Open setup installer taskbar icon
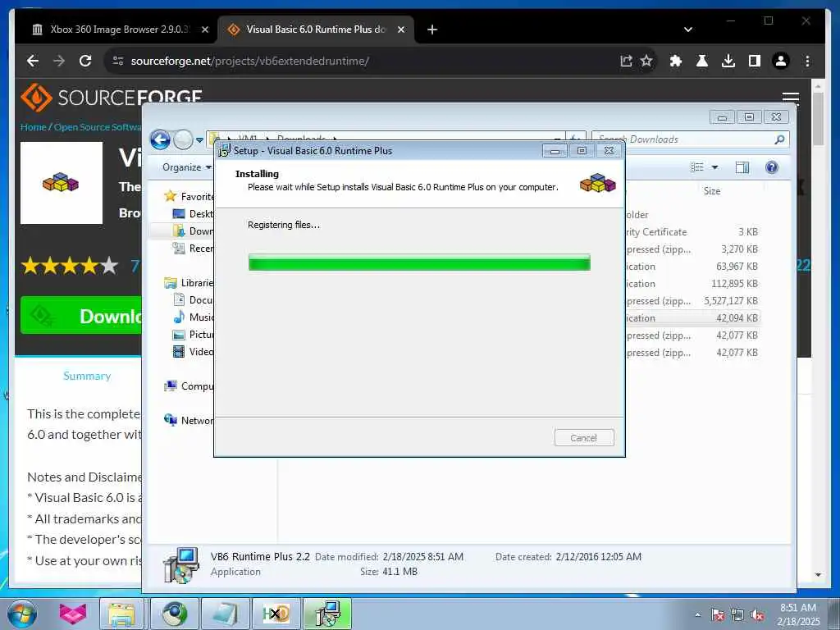This screenshot has width=840, height=630. pos(327,614)
